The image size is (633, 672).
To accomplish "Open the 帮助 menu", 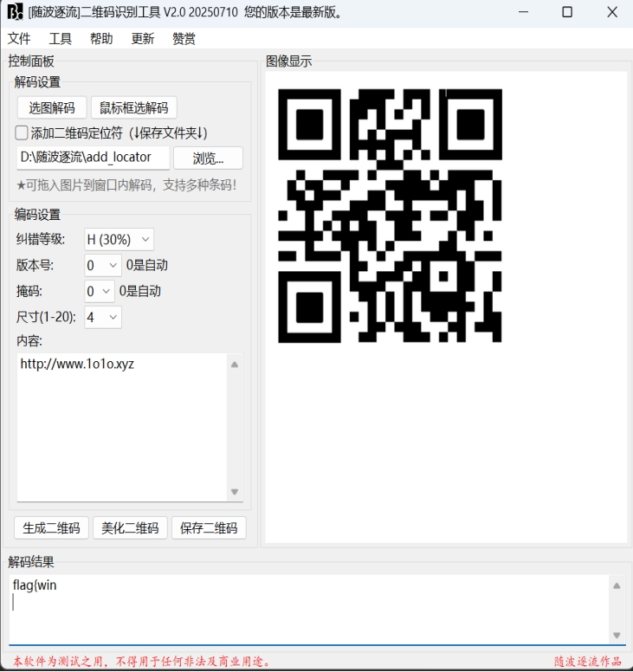I will point(101,39).
